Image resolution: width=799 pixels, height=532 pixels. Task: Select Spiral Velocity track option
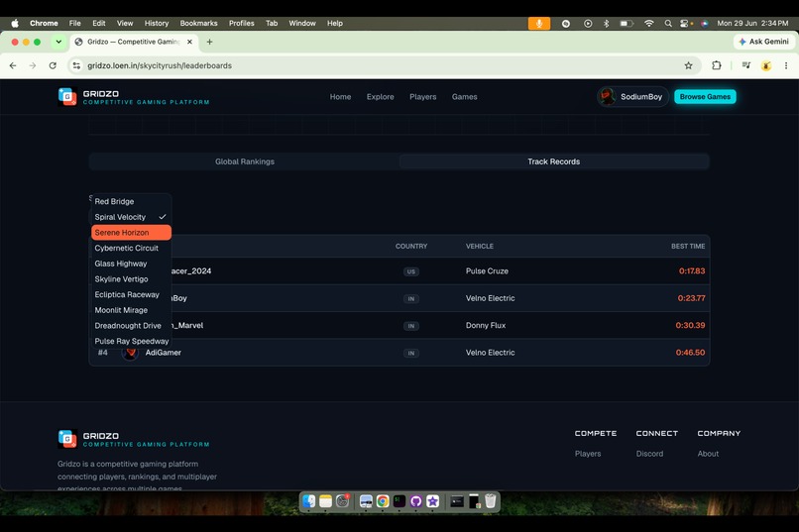[x=131, y=217]
